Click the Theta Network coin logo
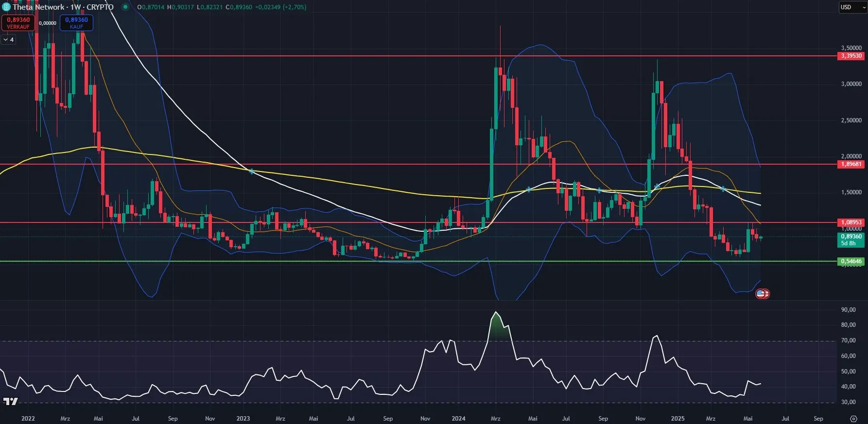This screenshot has width=868, height=424. tap(6, 7)
